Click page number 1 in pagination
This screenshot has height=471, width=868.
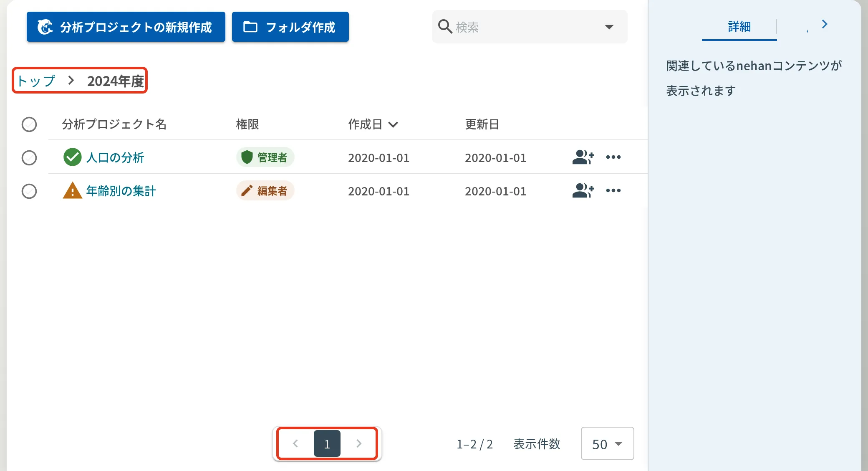click(327, 443)
